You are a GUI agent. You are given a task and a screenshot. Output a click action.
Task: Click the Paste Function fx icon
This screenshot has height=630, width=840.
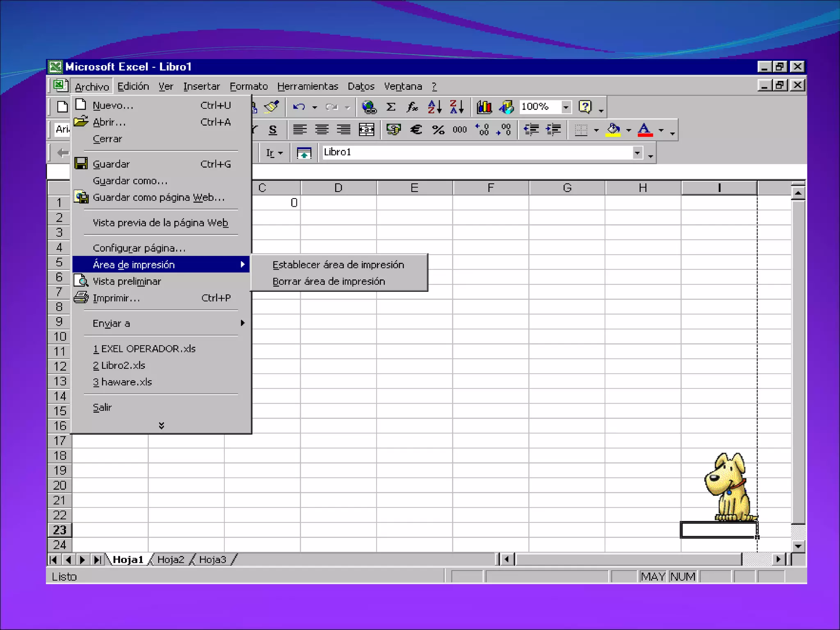point(412,107)
